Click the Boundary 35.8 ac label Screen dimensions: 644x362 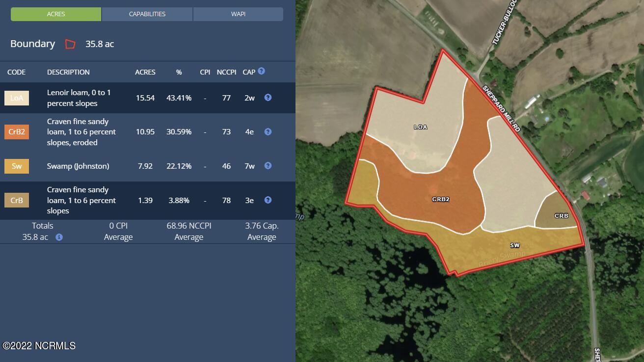point(62,44)
